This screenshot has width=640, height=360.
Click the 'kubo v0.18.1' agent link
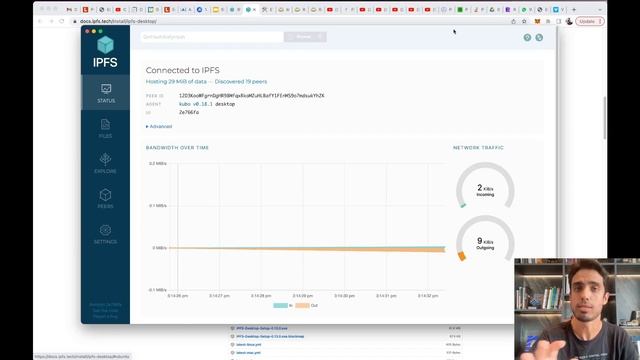(x=196, y=104)
